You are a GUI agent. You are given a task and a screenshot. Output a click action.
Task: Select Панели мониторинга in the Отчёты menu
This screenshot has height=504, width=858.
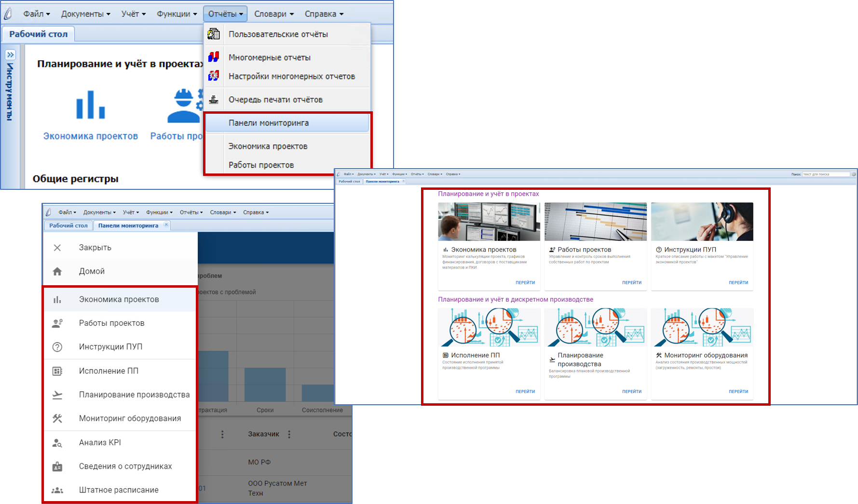point(269,123)
